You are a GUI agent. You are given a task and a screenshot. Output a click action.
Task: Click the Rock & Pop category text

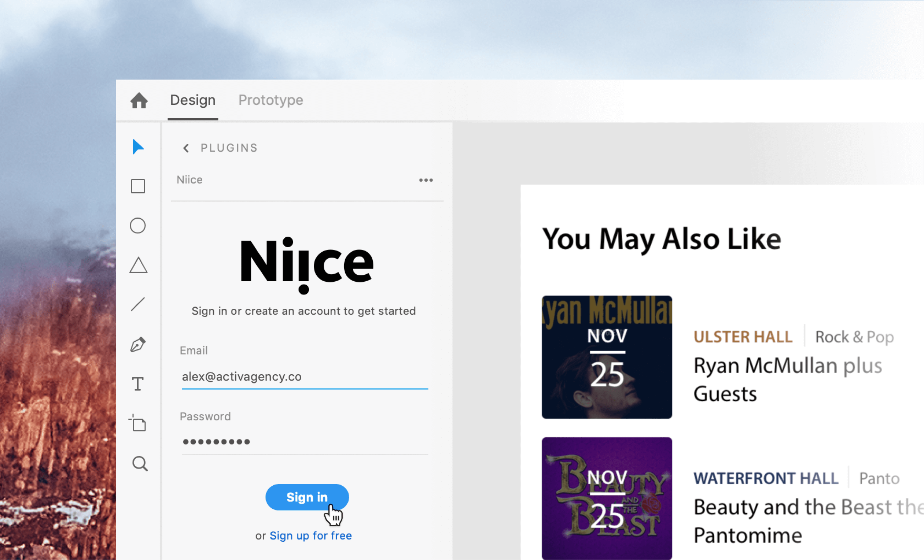click(855, 337)
